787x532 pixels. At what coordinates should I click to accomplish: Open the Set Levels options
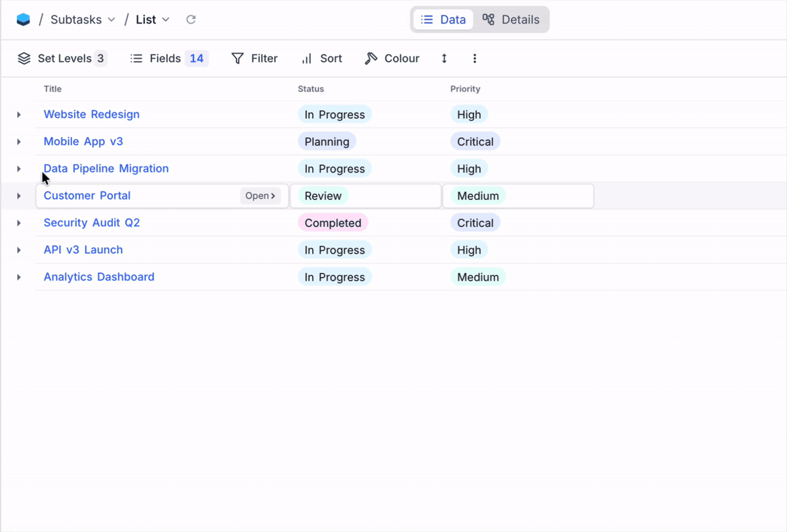point(62,58)
